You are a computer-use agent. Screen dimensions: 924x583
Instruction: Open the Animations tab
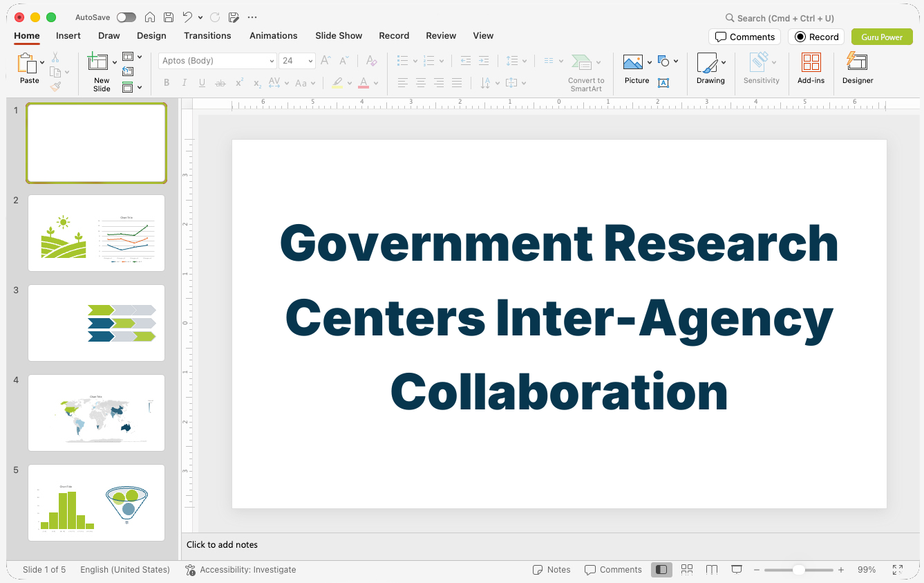tap(273, 36)
